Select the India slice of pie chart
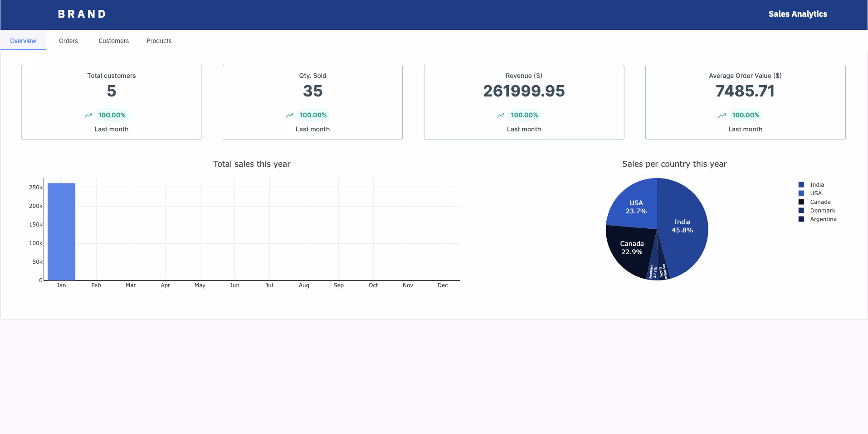This screenshot has height=434, width=868. coord(683,226)
